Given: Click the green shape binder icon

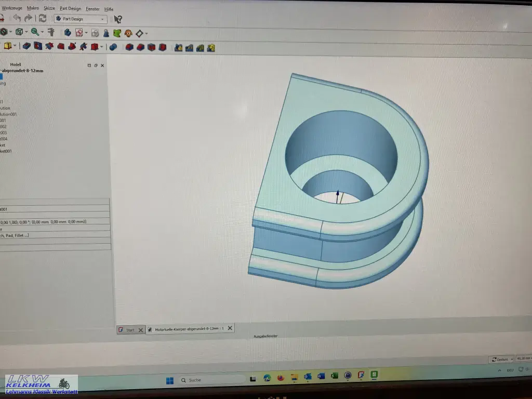Looking at the screenshot, I should click(x=117, y=33).
